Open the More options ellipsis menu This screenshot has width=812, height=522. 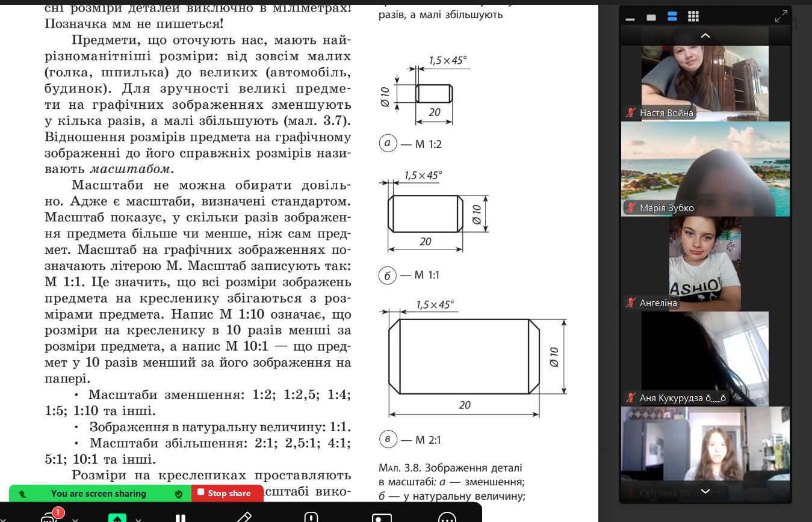coord(447,518)
